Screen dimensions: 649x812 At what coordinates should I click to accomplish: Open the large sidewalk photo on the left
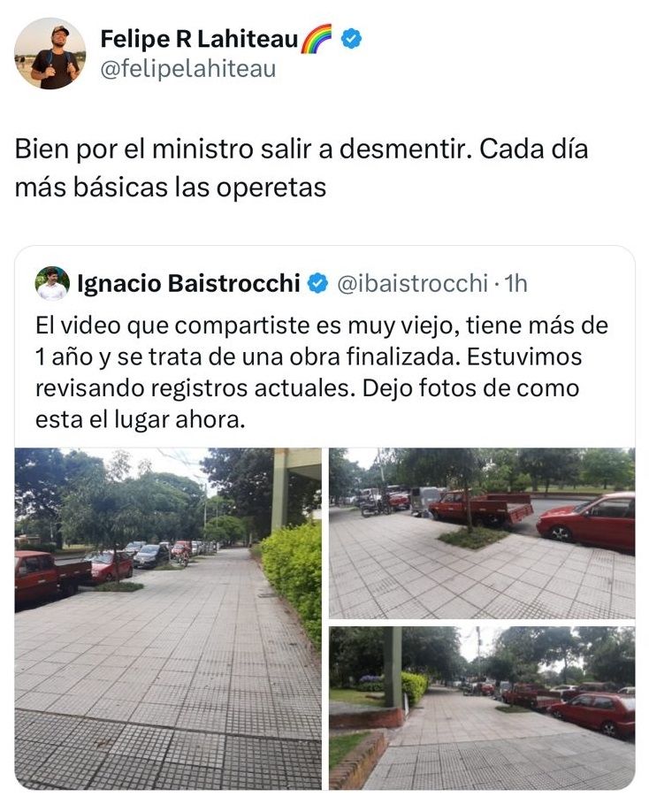168,619
